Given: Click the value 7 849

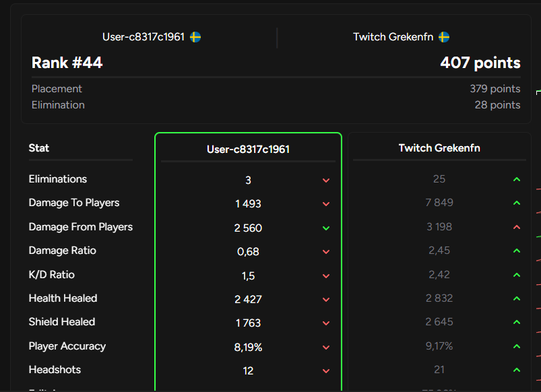Looking at the screenshot, I should tap(439, 203).
